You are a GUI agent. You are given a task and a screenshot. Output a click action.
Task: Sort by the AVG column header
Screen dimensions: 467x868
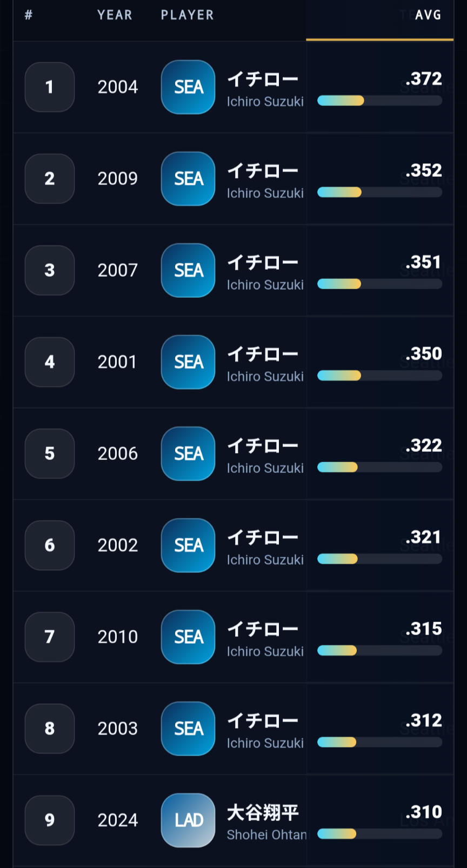428,15
